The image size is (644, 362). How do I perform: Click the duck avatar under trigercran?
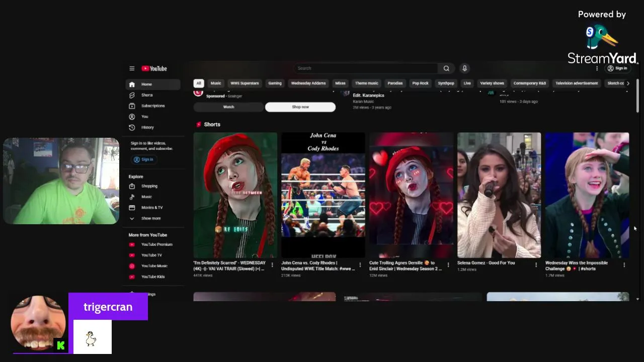92,337
